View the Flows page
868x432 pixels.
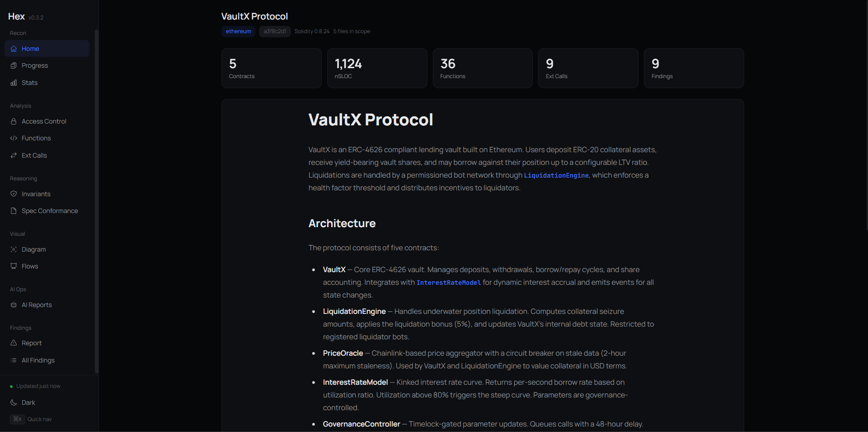click(30, 266)
